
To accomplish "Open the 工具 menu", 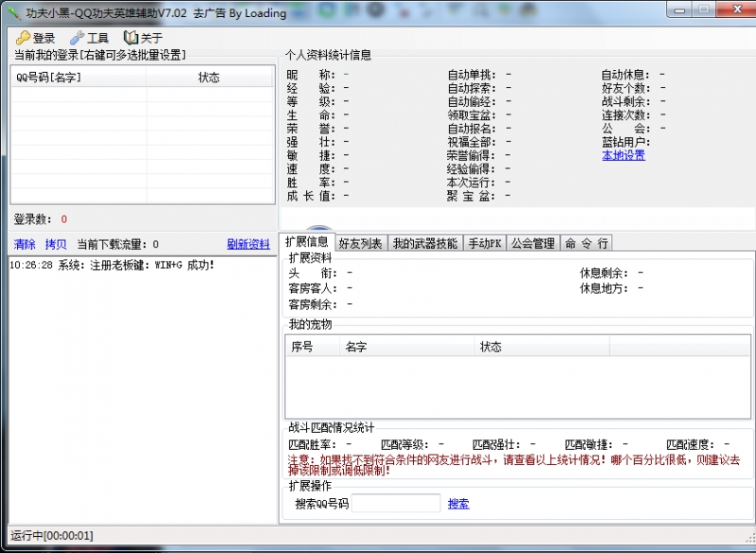I will [89, 38].
